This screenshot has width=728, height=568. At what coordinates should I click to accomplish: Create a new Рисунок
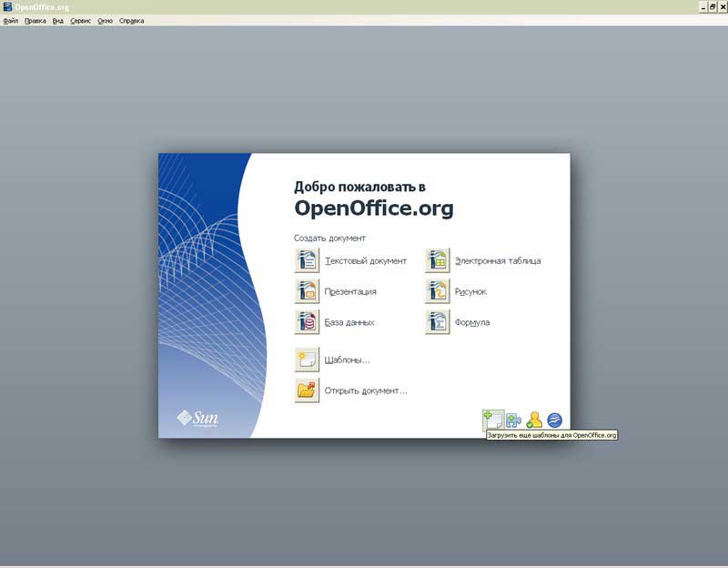tap(470, 291)
